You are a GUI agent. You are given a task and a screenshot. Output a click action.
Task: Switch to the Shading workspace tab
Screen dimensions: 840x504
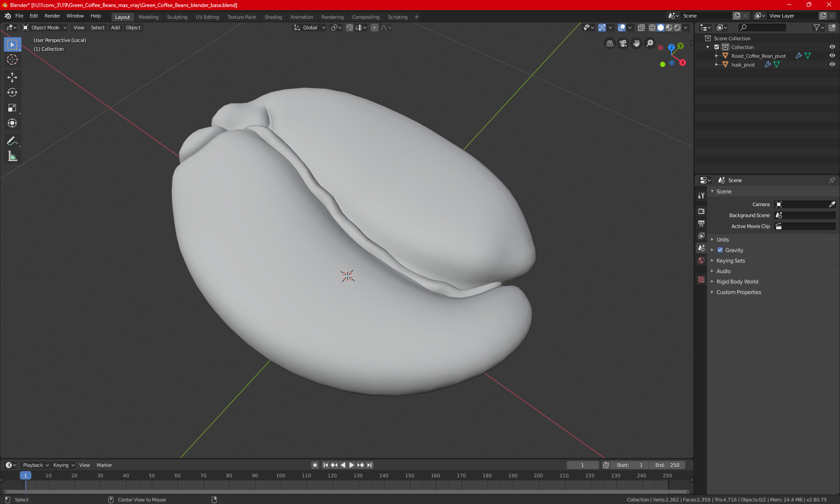[273, 17]
